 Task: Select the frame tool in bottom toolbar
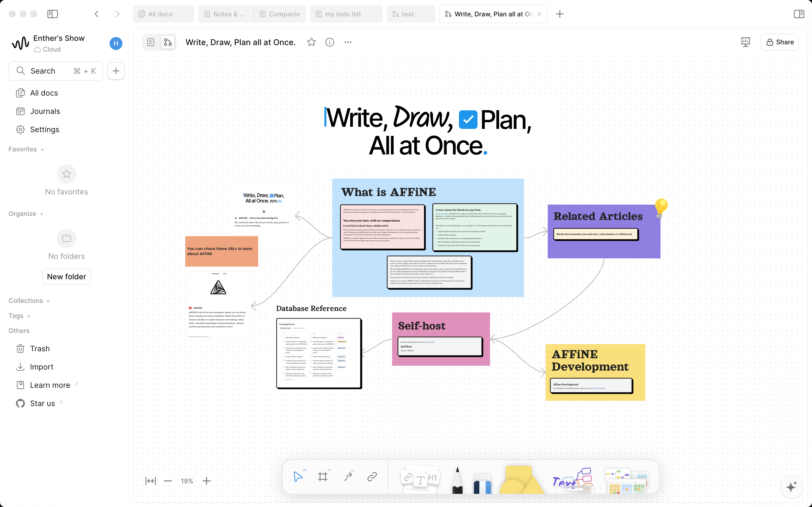322,476
